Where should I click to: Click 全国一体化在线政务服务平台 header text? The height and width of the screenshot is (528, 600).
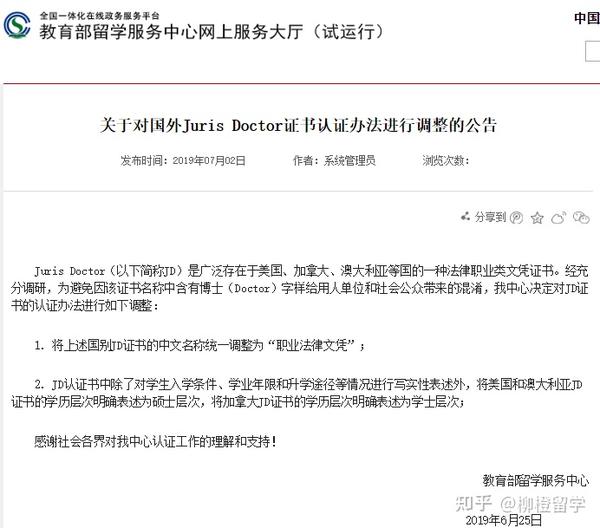click(x=99, y=16)
